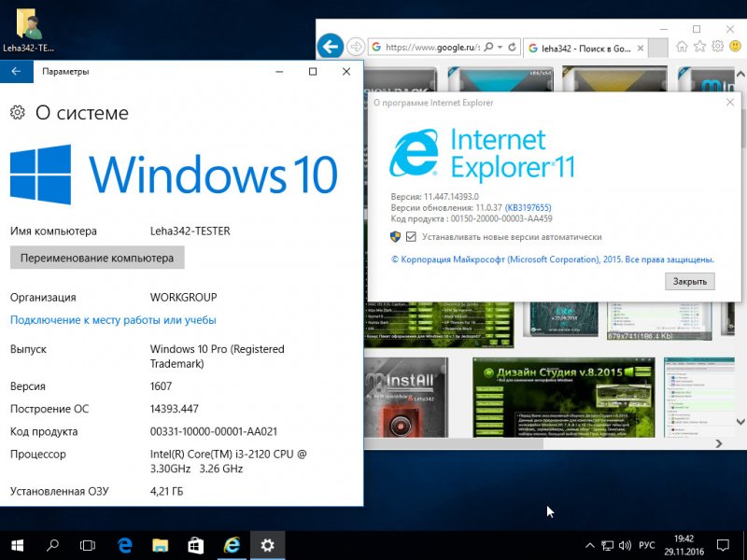Click the Internet Explorer back arrow button
Viewport: 747px width, 560px height.
tap(331, 48)
